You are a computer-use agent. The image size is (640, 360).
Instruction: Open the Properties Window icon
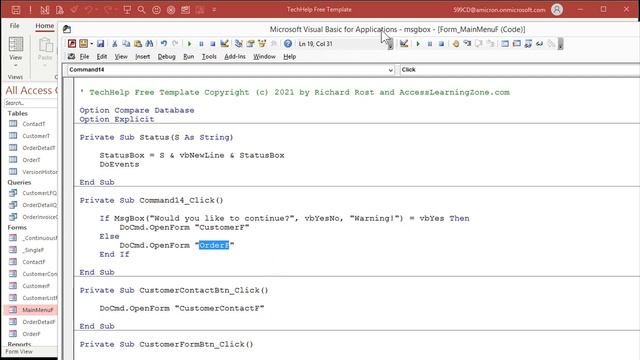pyautogui.click(x=250, y=44)
